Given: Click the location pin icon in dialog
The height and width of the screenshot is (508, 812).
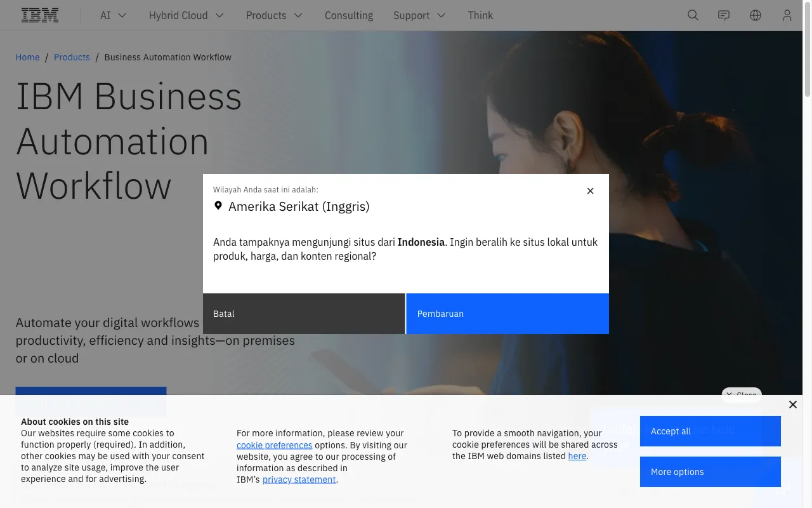Looking at the screenshot, I should (x=218, y=206).
